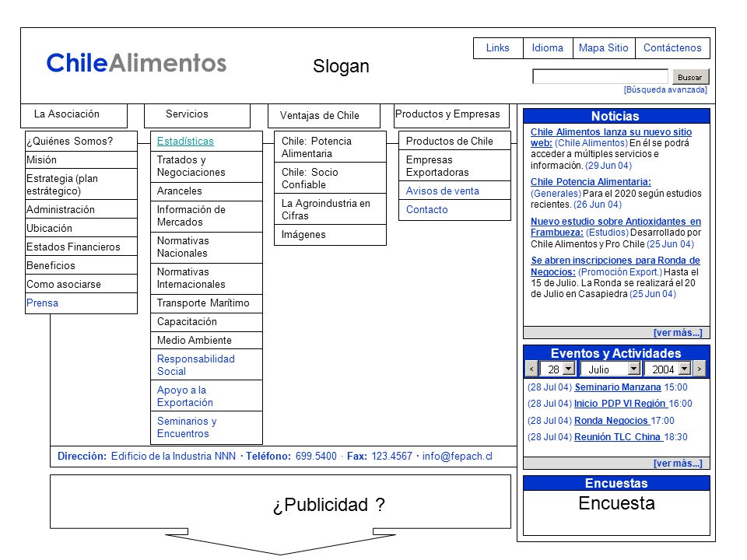Open Nuevo estudio sobre Antioxidantes en Frambueza
The height and width of the screenshot is (560, 747).
(x=616, y=227)
